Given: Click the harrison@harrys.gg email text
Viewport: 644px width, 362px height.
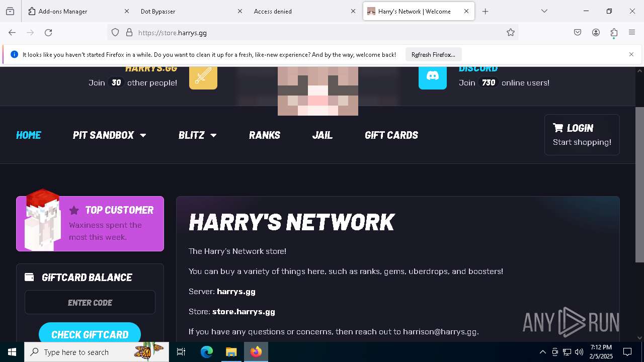Looking at the screenshot, I should 440,332.
